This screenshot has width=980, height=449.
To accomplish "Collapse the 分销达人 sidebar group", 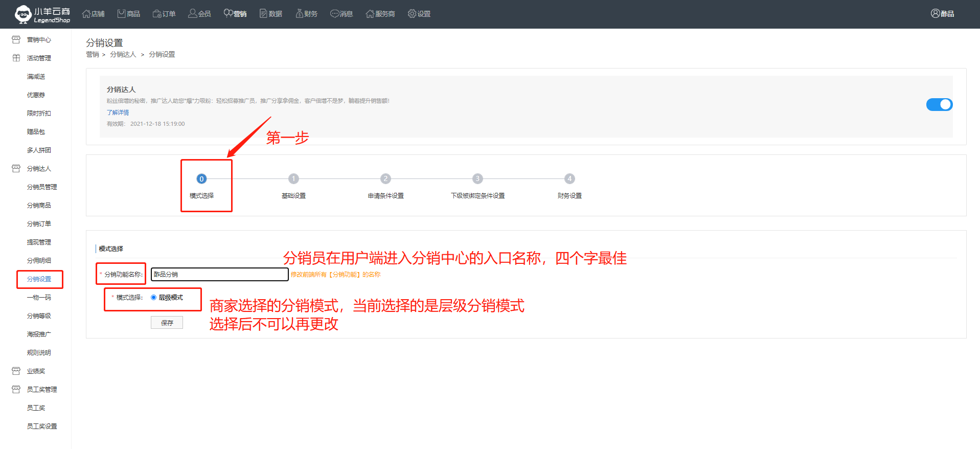I will pos(39,169).
